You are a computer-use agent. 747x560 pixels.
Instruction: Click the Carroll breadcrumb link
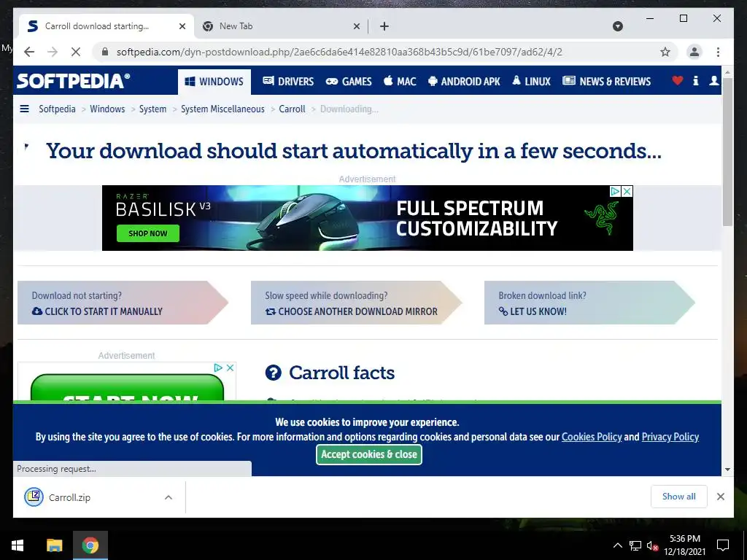pos(292,109)
